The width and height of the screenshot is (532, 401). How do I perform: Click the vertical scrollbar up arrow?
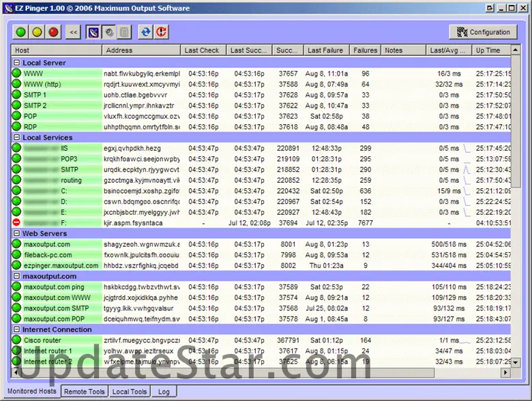[x=516, y=50]
